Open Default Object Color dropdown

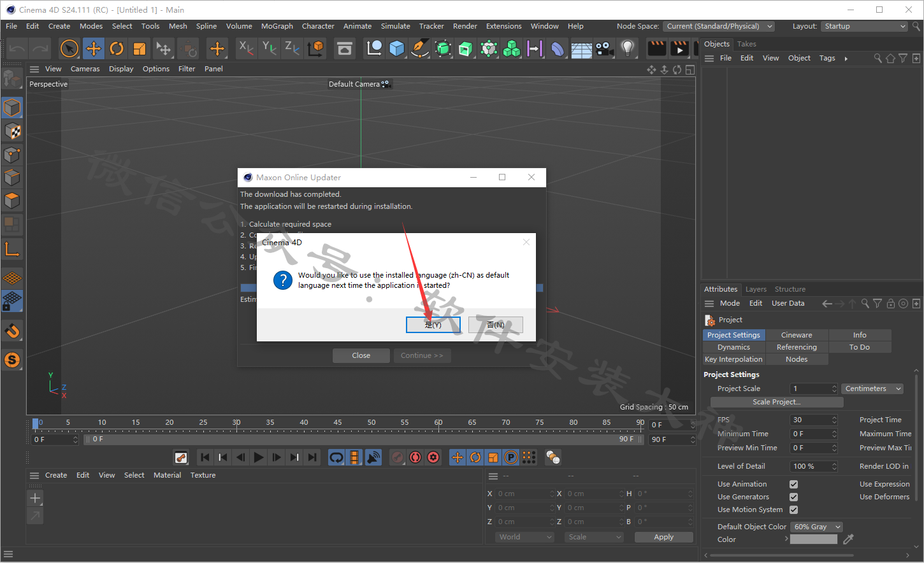pyautogui.click(x=816, y=527)
